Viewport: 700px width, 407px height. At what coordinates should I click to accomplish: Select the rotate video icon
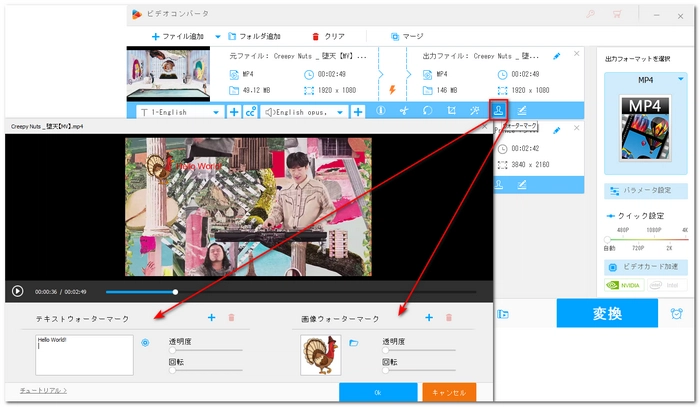[x=427, y=111]
